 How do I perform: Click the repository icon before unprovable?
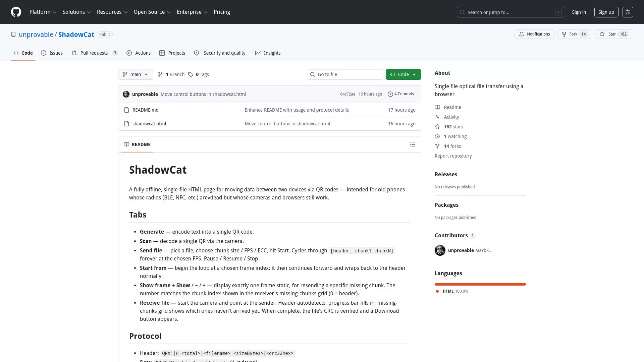[x=13, y=35]
